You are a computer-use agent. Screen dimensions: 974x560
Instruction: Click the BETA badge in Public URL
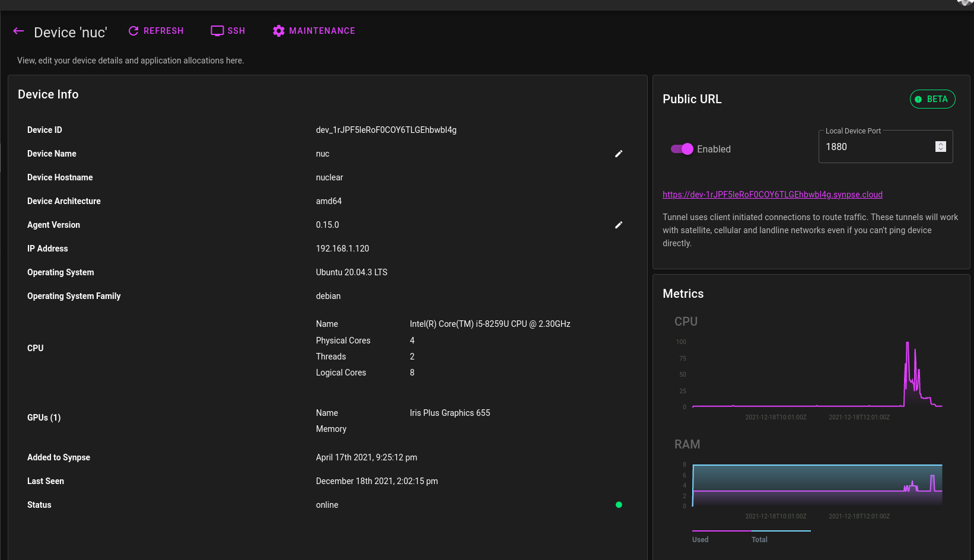point(932,99)
